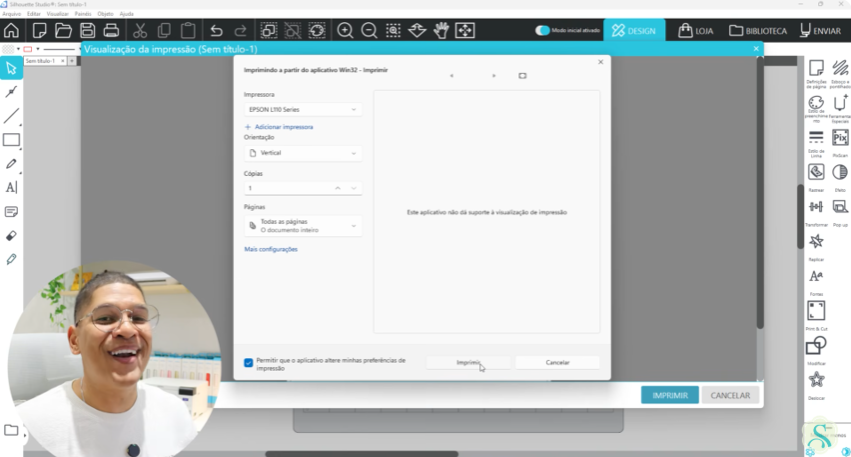Open the Objeto menu
851x457 pixels.
point(105,14)
